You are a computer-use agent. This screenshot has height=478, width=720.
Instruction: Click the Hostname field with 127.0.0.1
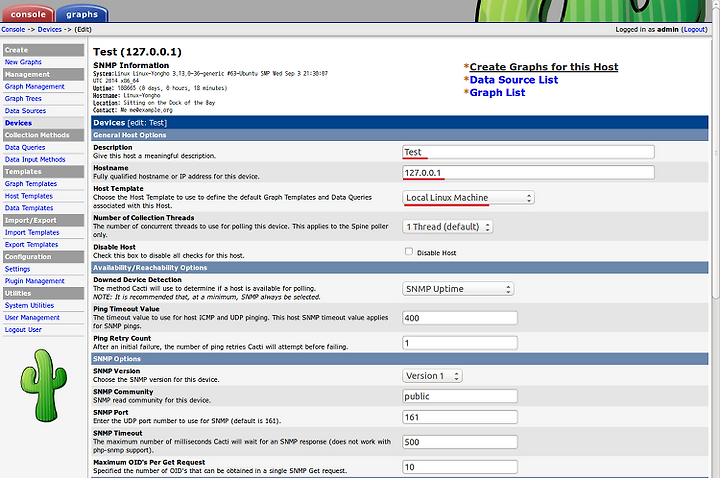pyautogui.click(x=529, y=173)
